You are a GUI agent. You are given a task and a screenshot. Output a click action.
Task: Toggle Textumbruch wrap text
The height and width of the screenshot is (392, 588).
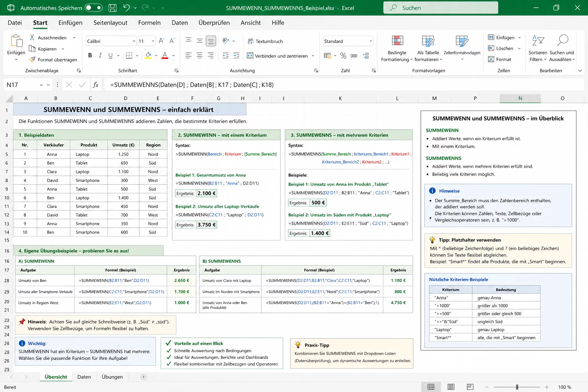coord(265,41)
